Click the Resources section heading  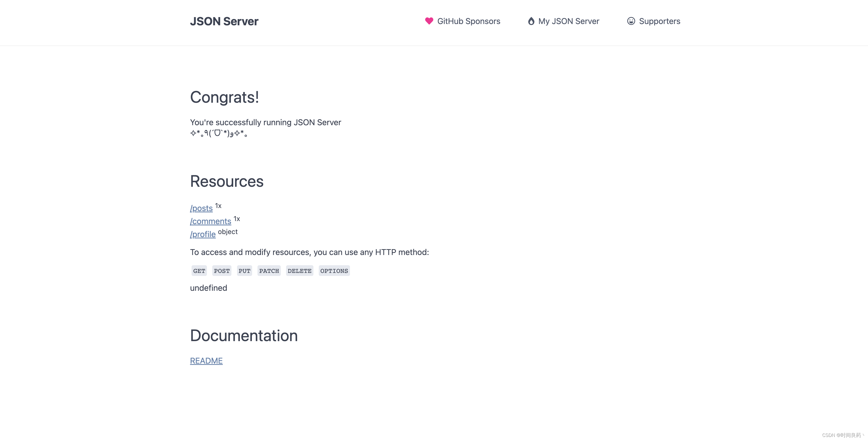[x=226, y=181]
